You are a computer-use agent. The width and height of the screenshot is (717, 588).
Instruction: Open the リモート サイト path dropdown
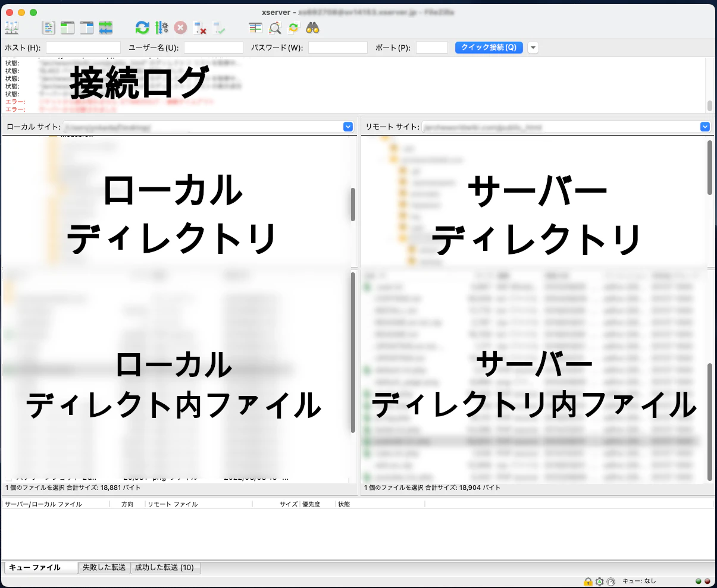click(x=705, y=126)
